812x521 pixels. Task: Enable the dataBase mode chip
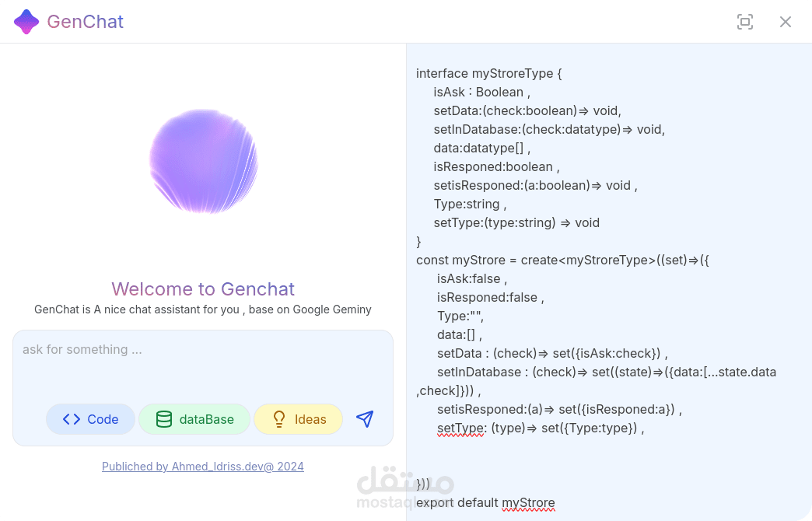194,418
